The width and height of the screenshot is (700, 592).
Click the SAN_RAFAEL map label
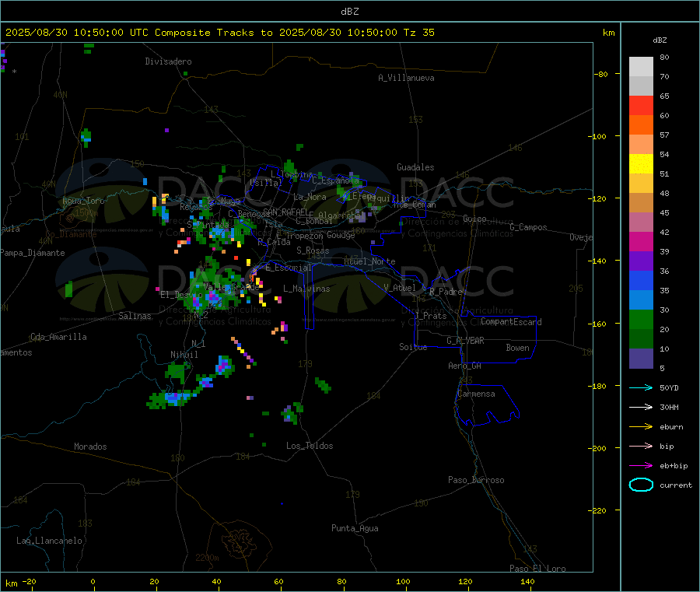pos(285,212)
